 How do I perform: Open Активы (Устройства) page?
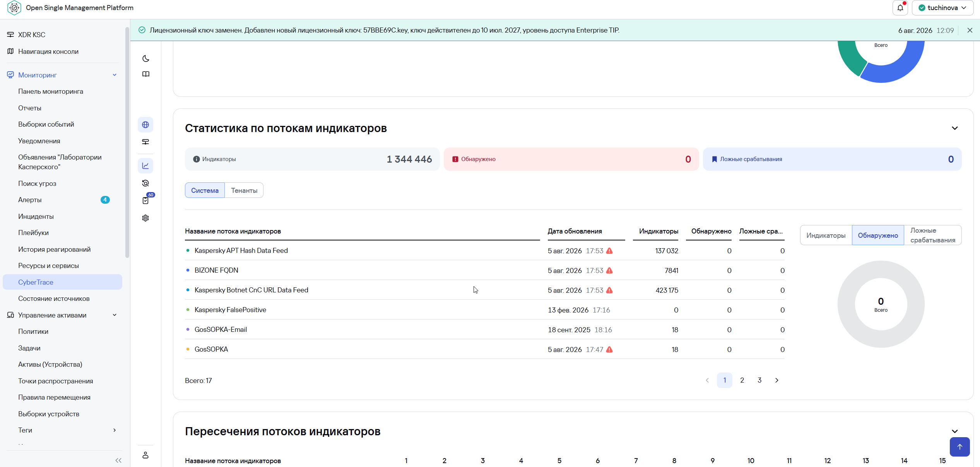pyautogui.click(x=50, y=364)
